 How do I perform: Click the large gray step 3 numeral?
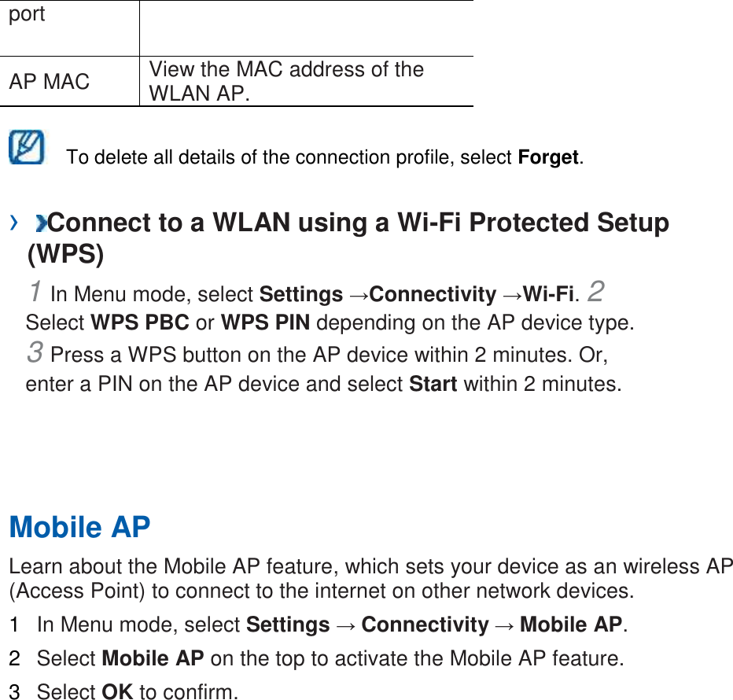(x=35, y=352)
